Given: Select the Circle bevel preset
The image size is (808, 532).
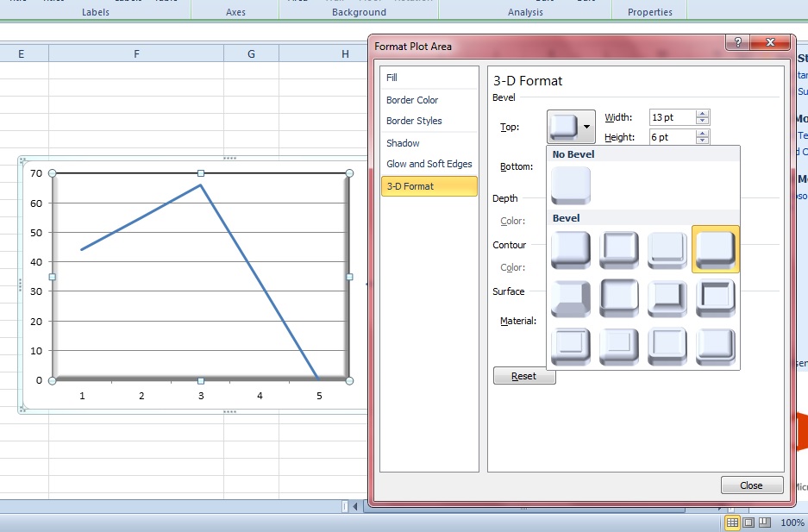Looking at the screenshot, I should (571, 250).
